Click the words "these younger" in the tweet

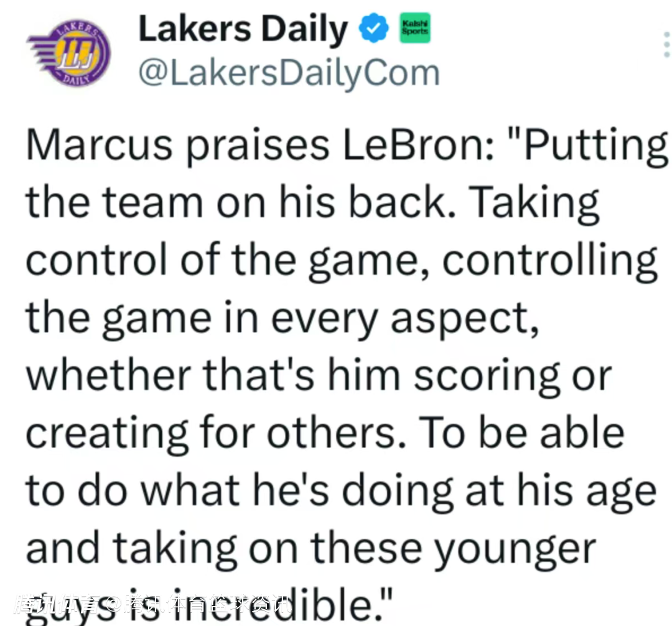[453, 548]
